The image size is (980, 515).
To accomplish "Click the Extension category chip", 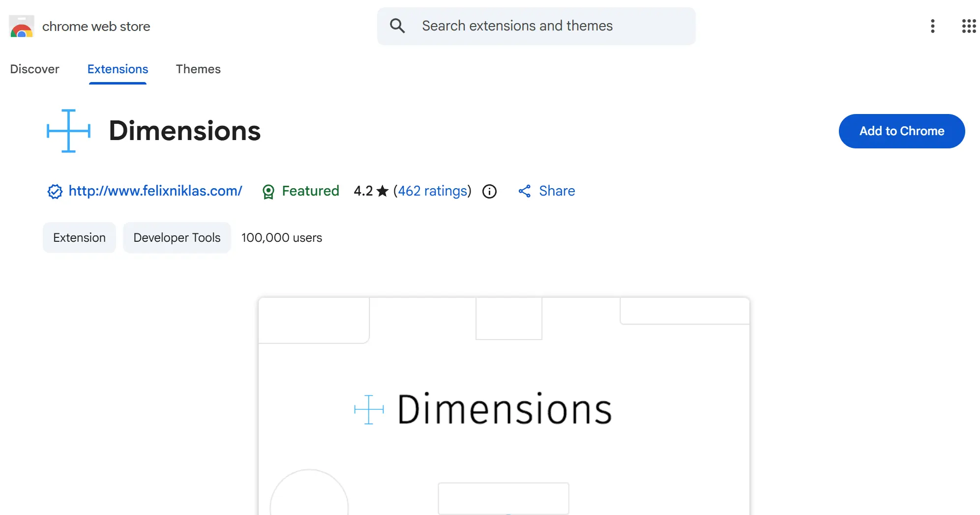I will pos(79,238).
